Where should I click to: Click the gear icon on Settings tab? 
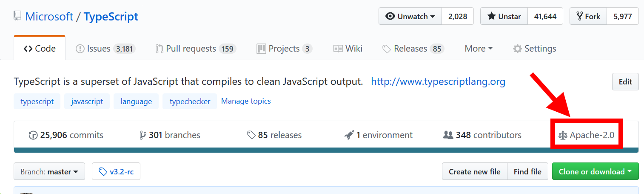(x=518, y=49)
